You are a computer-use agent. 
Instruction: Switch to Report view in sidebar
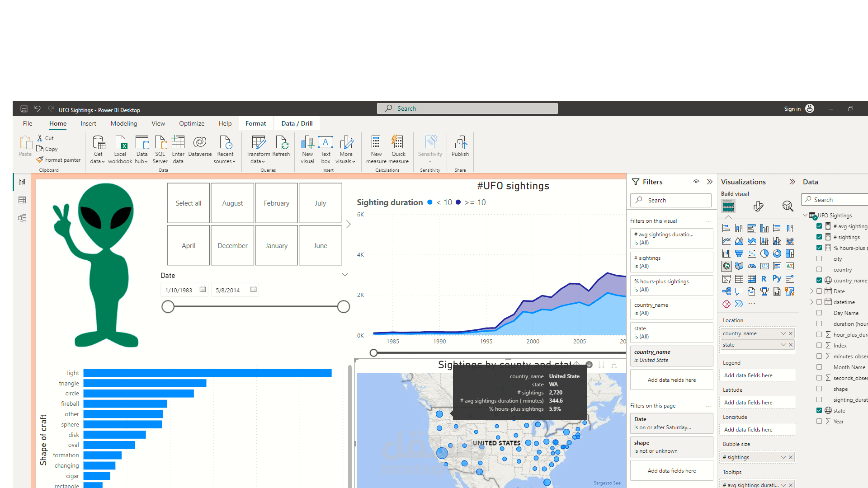pos(22,182)
